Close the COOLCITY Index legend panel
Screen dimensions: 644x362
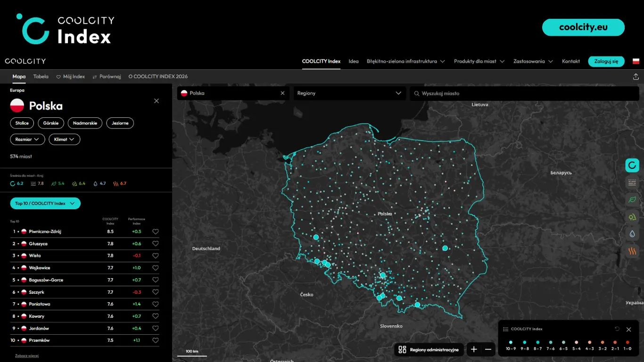(x=628, y=329)
